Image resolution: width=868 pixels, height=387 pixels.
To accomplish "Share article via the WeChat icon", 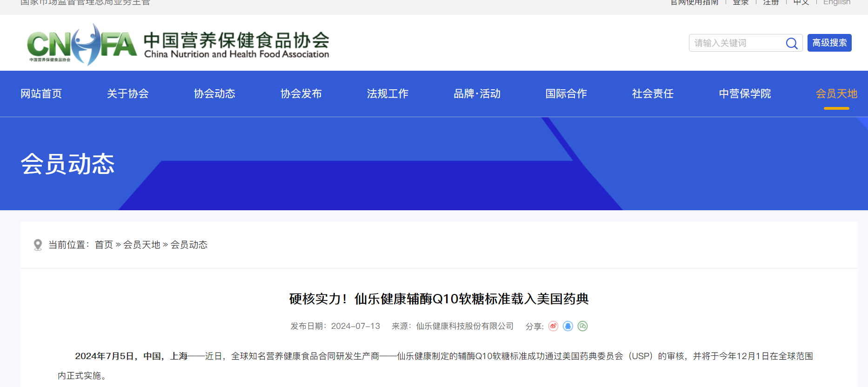I will click(582, 326).
